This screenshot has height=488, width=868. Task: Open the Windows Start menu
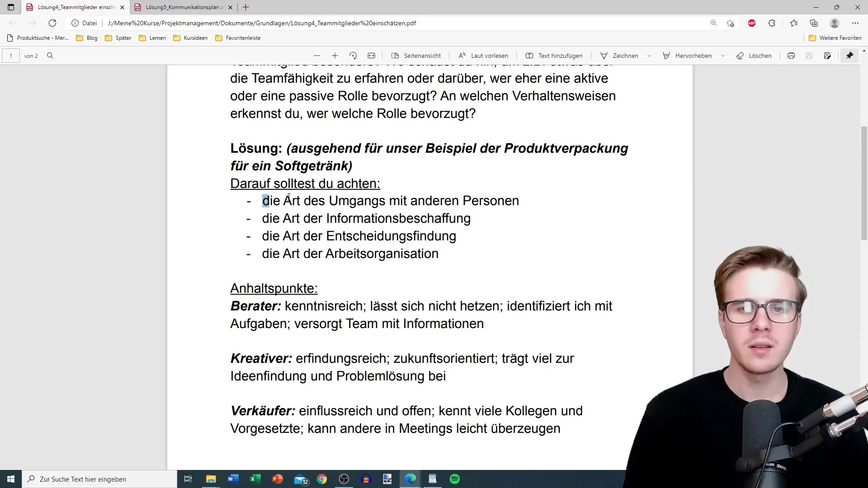(11, 479)
